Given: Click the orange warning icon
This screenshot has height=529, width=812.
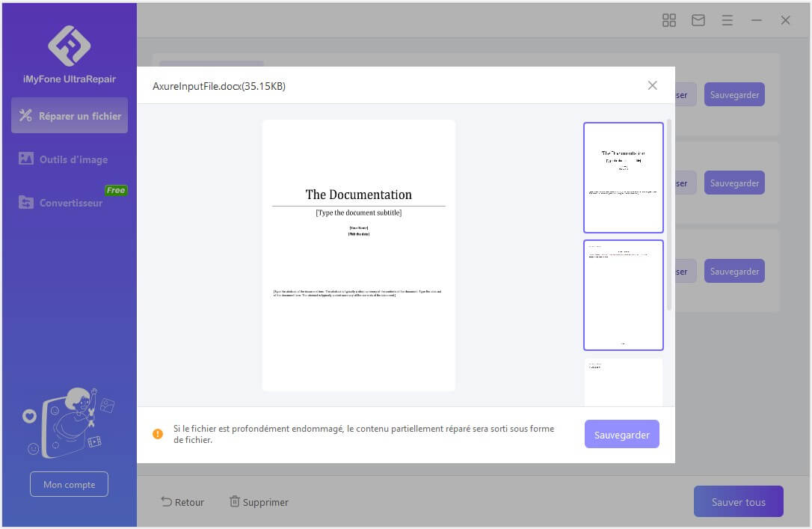Looking at the screenshot, I should (x=158, y=434).
